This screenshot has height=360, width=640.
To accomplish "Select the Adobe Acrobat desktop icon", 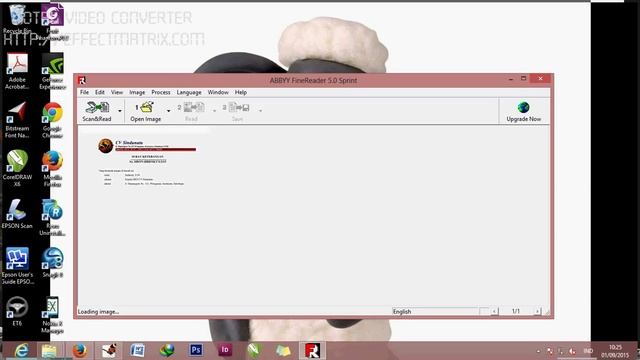I will click(x=17, y=71).
